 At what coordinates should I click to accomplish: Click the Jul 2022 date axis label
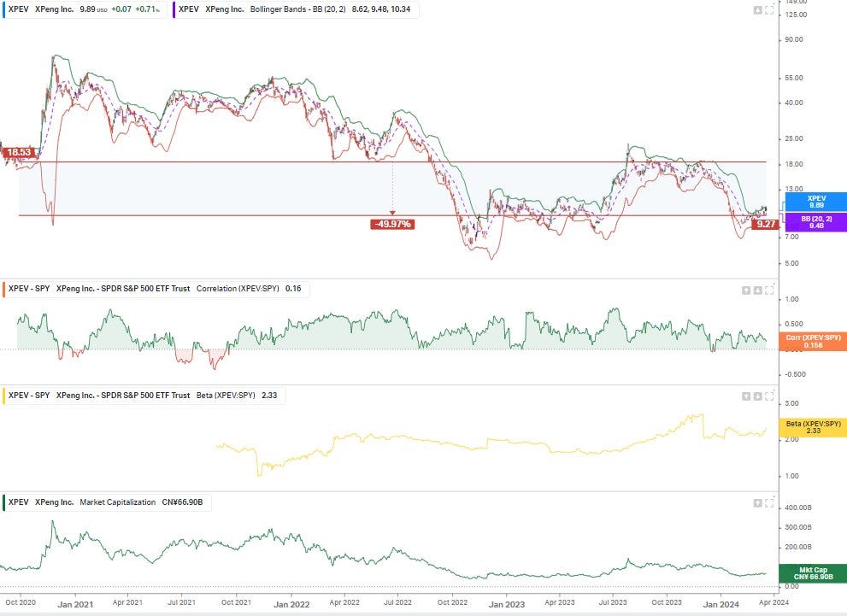(397, 602)
